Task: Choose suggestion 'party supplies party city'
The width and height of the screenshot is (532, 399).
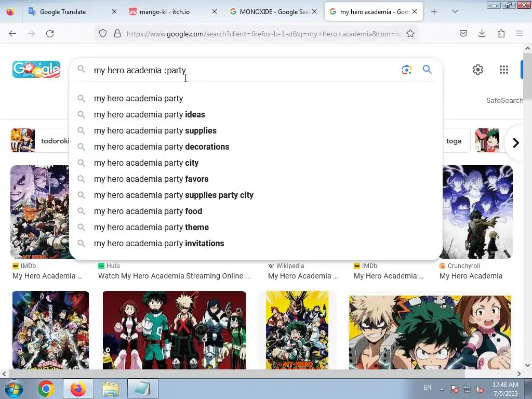Action: [256, 195]
